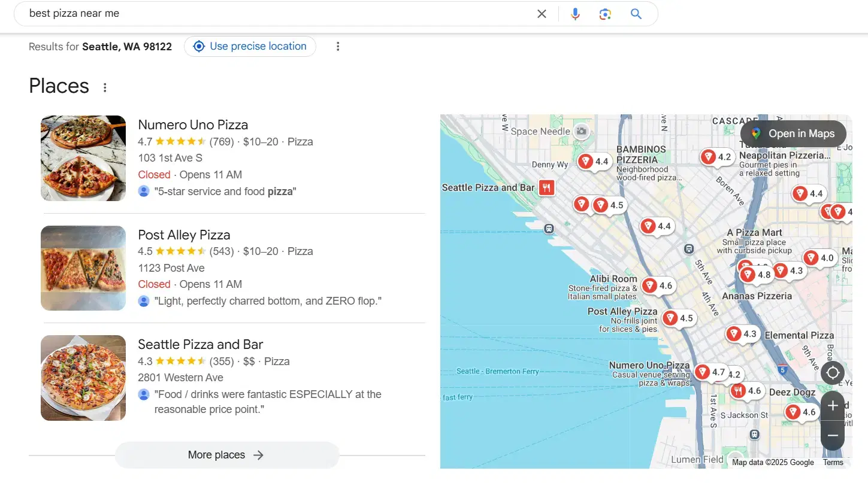
Task: Zoom in on the map with plus
Action: pyautogui.click(x=833, y=406)
